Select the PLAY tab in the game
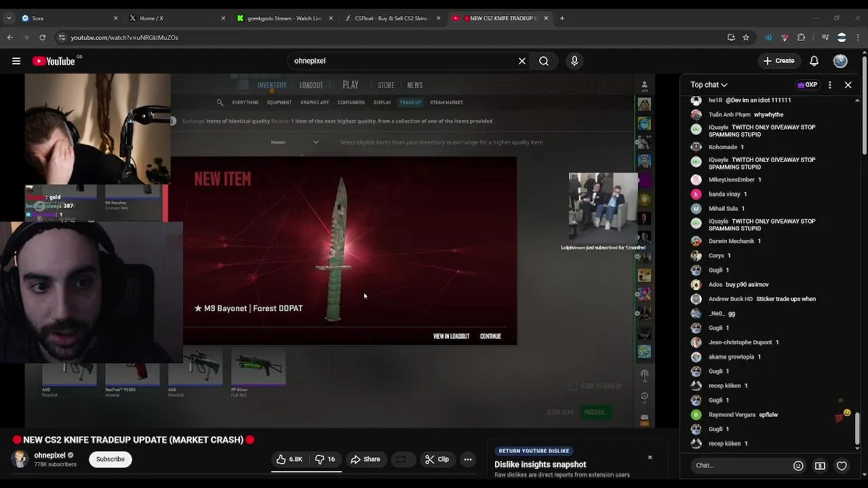 click(351, 85)
